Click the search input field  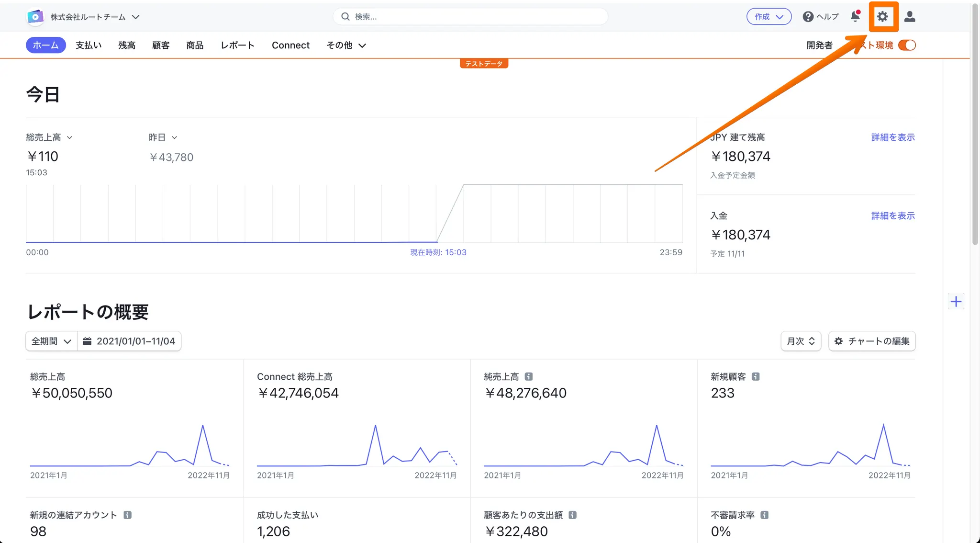click(x=470, y=17)
